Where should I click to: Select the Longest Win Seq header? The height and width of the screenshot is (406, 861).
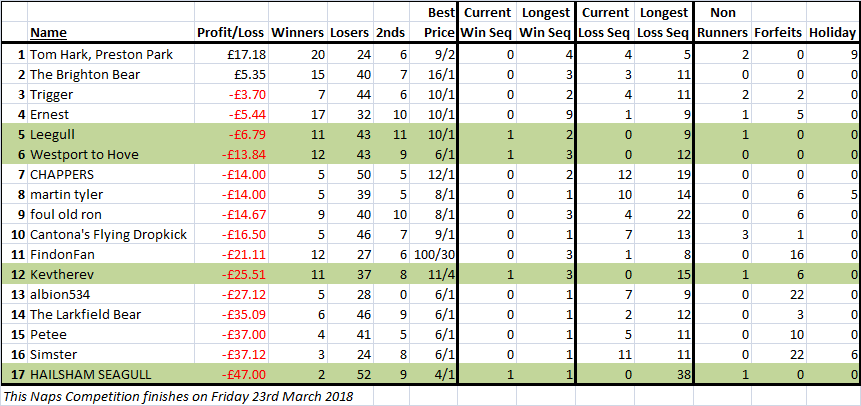click(546, 23)
